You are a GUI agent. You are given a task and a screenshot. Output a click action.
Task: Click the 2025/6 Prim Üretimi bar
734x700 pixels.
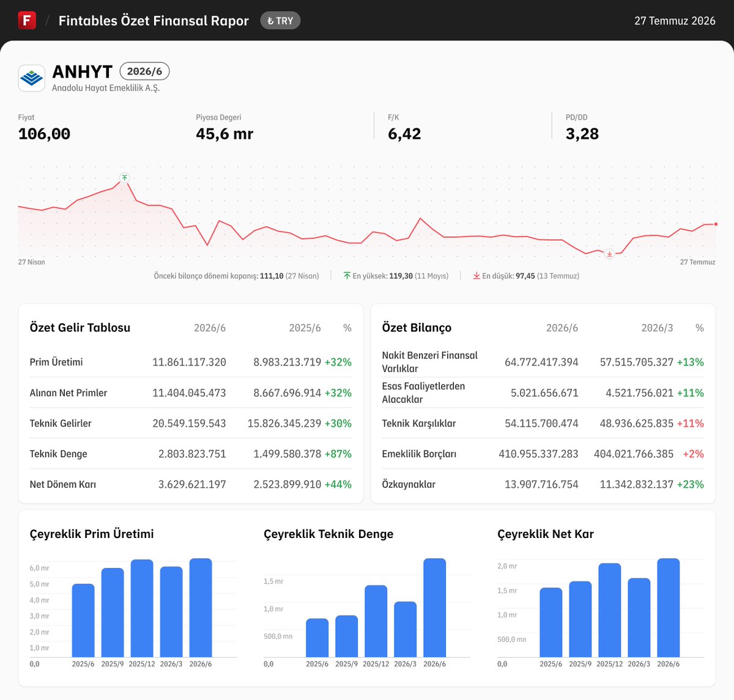click(83, 621)
